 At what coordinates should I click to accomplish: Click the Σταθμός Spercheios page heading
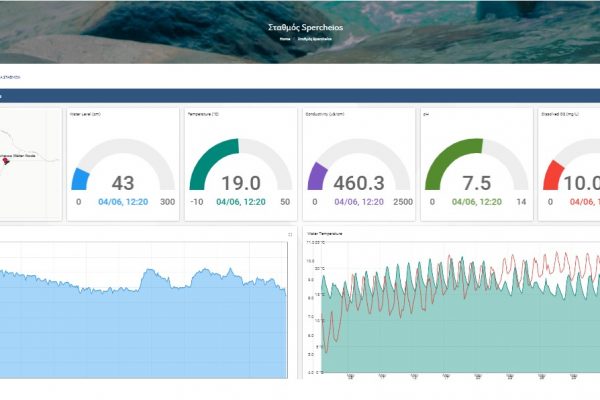[305, 27]
